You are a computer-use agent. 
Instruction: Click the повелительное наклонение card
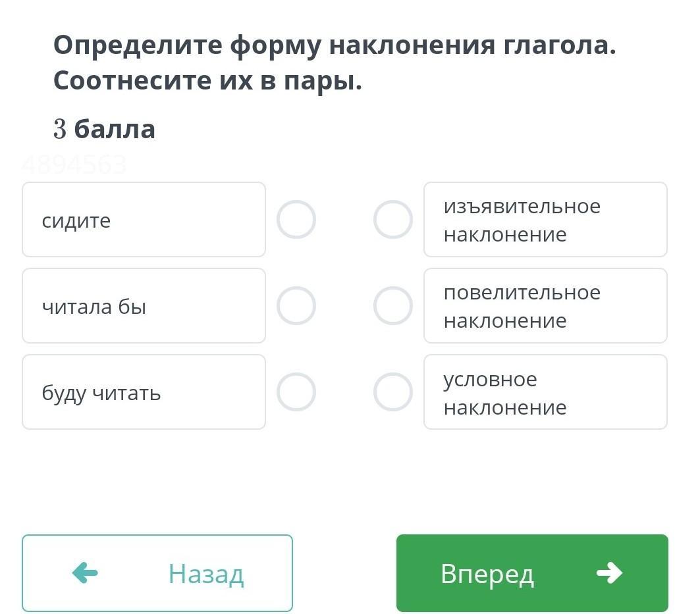[545, 306]
